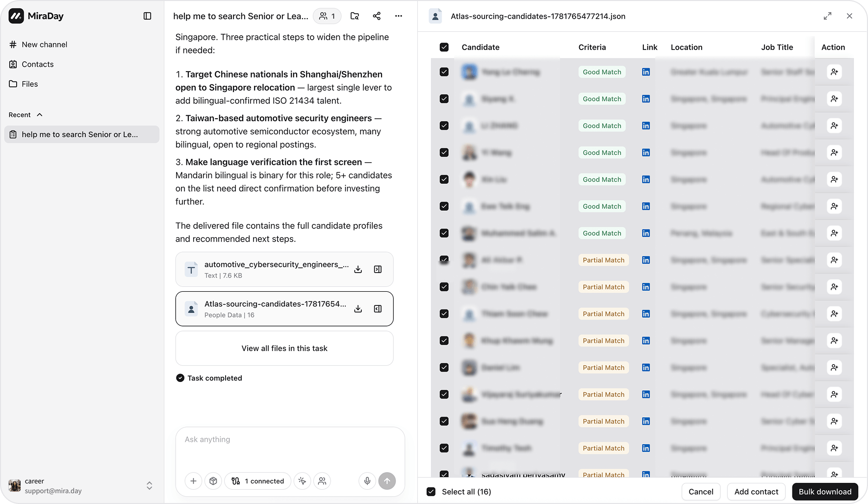The height and width of the screenshot is (504, 868).
Task: Uncheck the fifth candidate row checkbox
Action: [444, 179]
